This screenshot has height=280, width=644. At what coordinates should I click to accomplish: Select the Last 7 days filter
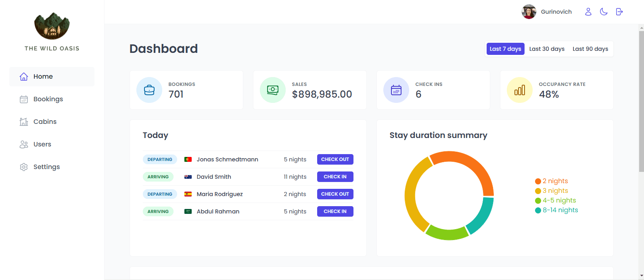(x=505, y=49)
